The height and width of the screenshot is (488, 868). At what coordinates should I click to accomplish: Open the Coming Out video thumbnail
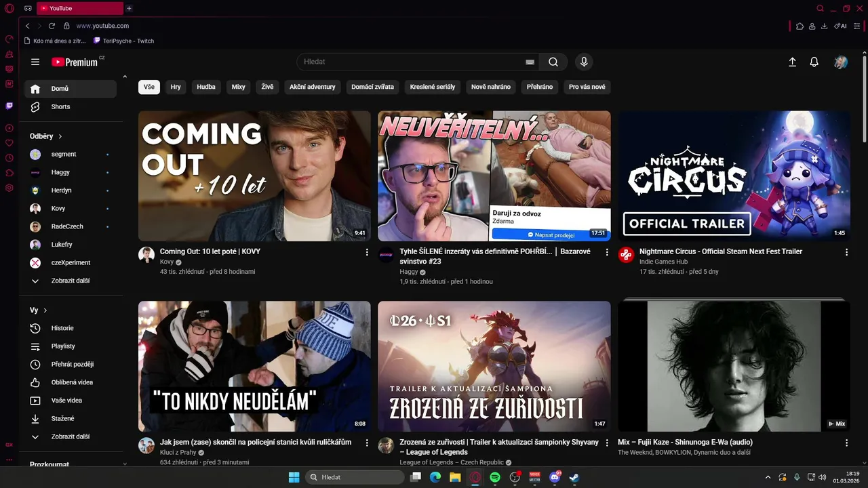[254, 176]
